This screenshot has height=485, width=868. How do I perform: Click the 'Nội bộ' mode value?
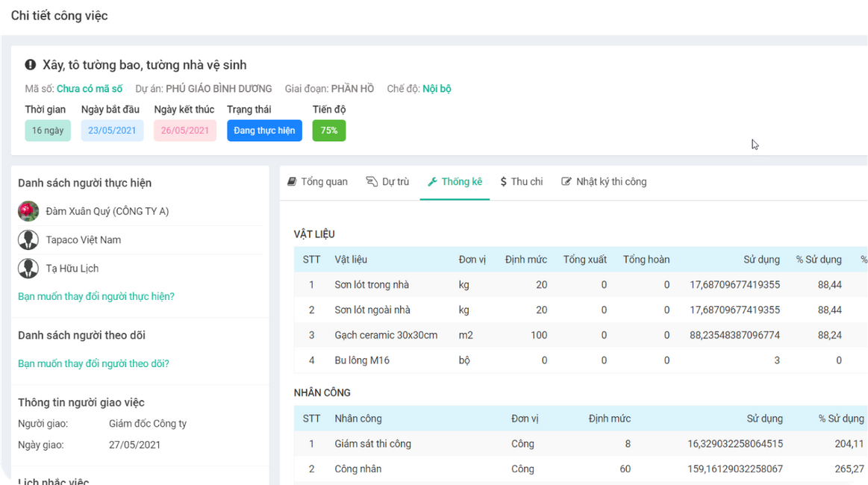[437, 89]
